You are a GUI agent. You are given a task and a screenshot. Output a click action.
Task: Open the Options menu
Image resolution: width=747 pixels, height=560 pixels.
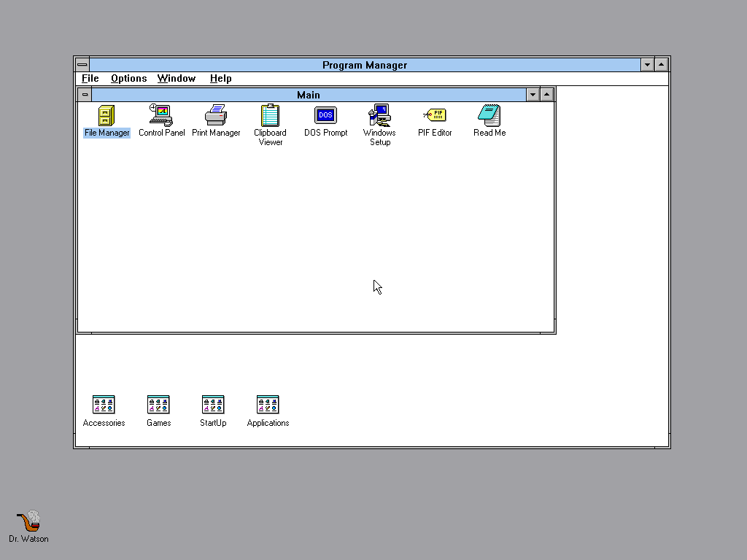point(128,79)
